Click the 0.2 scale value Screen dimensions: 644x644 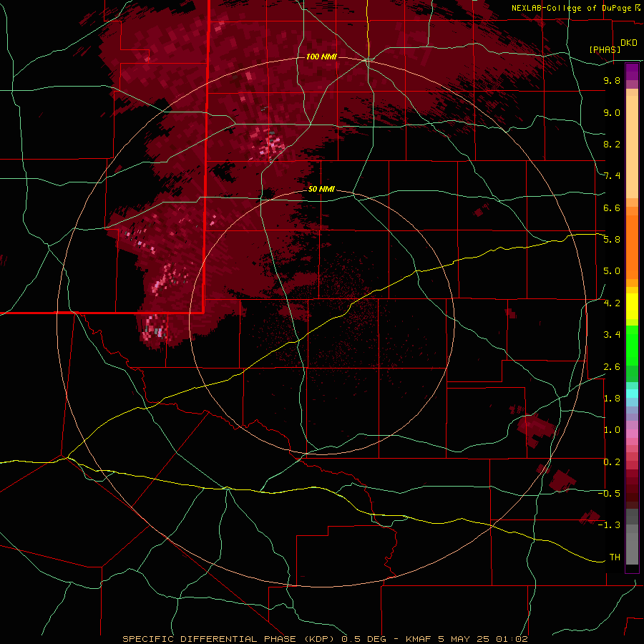pos(612,462)
